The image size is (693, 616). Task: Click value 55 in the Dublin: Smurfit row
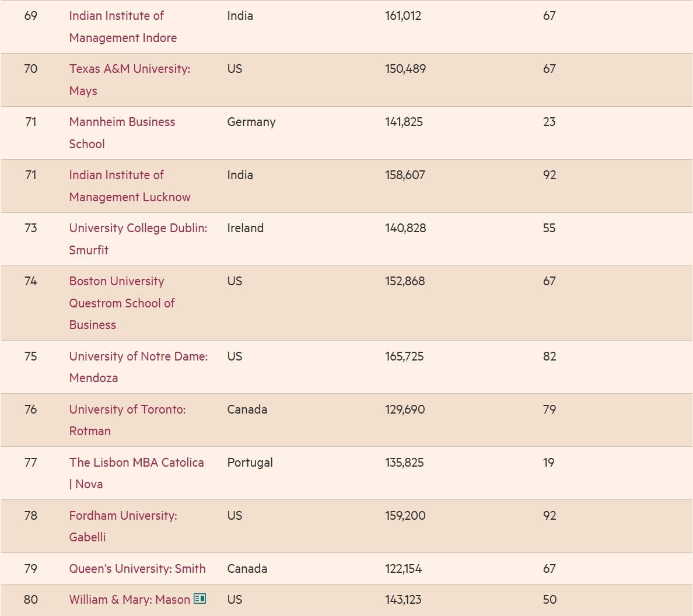[549, 228]
